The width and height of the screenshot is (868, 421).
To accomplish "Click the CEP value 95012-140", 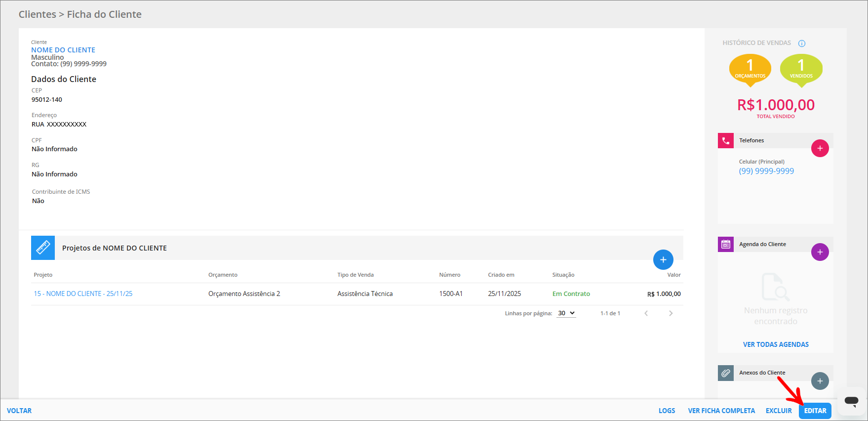I will (x=47, y=100).
